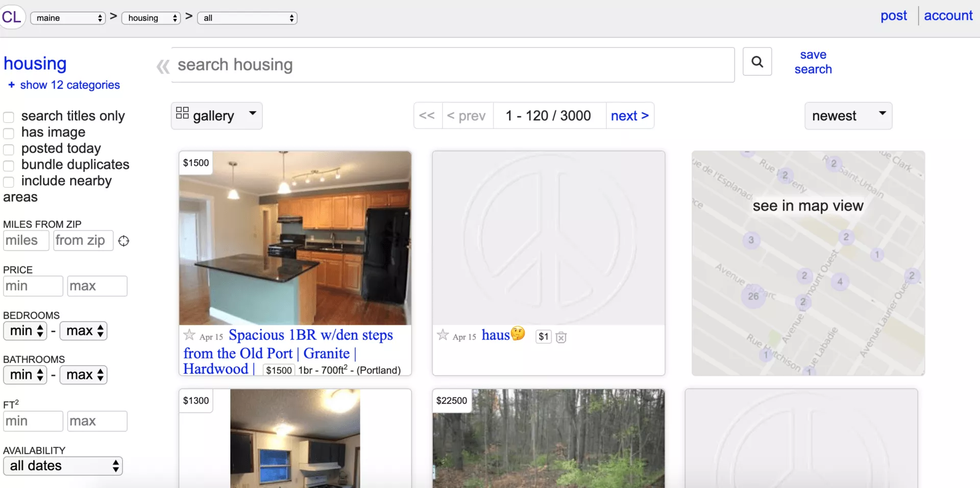The height and width of the screenshot is (488, 980).
Task: Click the price min input field
Action: [x=33, y=286]
